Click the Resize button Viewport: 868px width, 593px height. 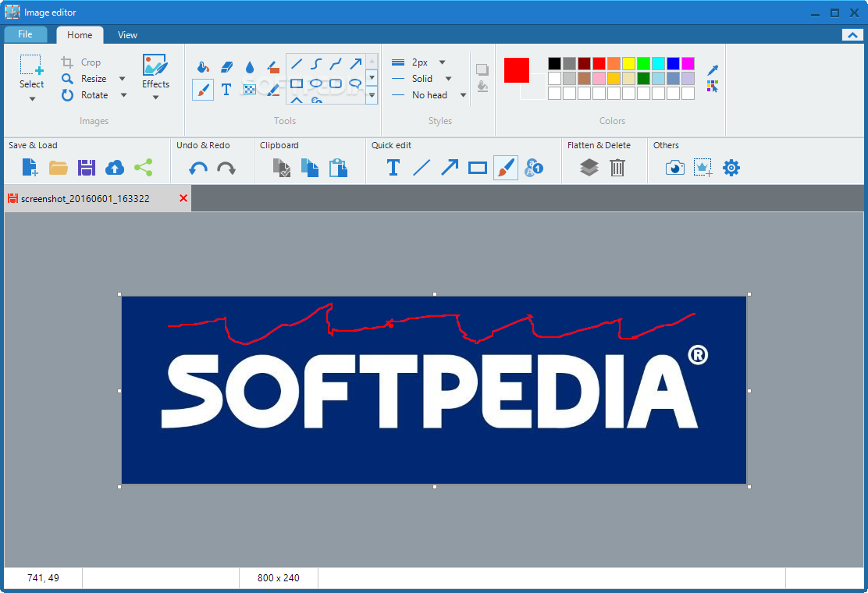click(84, 79)
